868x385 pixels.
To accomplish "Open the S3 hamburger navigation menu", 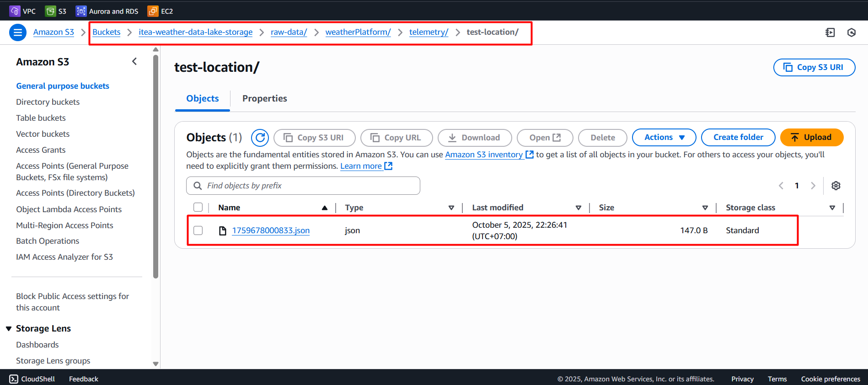I will point(18,32).
